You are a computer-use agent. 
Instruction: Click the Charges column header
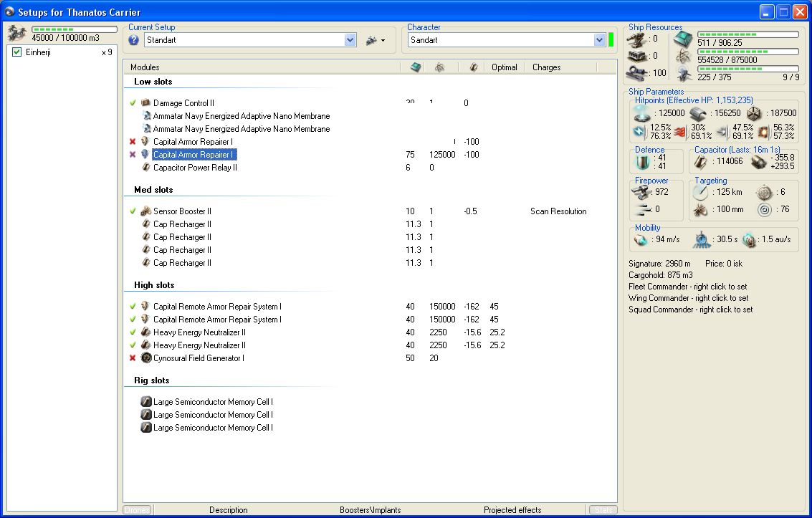pos(561,67)
